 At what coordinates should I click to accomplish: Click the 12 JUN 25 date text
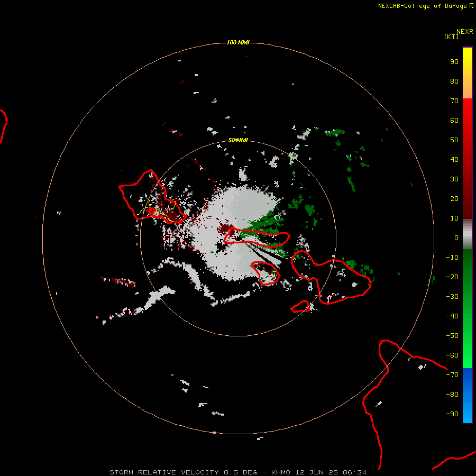pos(317,472)
